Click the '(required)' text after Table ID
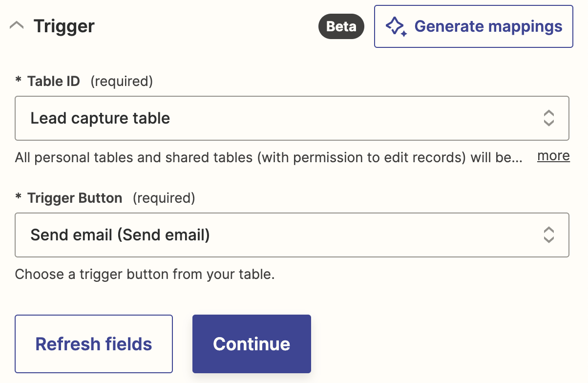This screenshot has height=383, width=588. 122,81
